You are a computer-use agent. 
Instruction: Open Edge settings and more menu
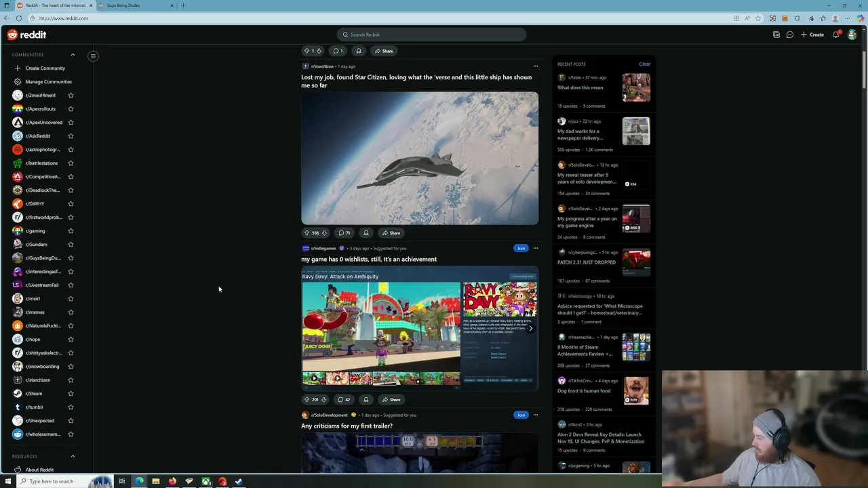pos(848,18)
